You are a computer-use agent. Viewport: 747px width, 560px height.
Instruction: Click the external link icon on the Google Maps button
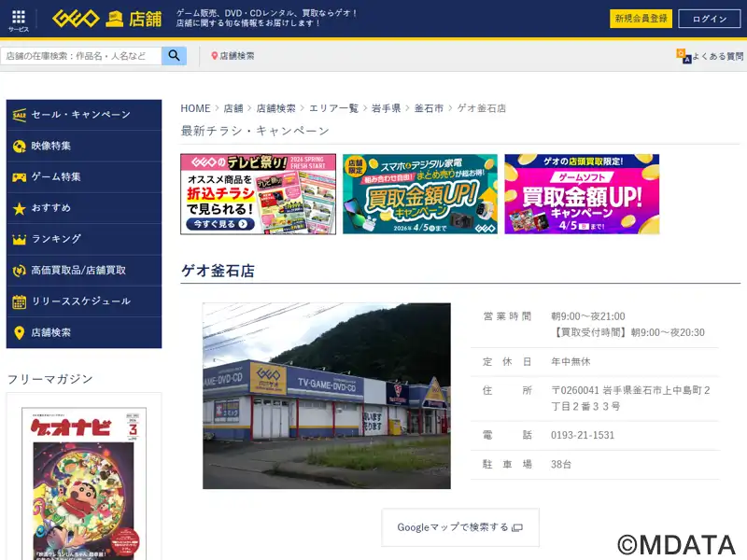(x=517, y=527)
